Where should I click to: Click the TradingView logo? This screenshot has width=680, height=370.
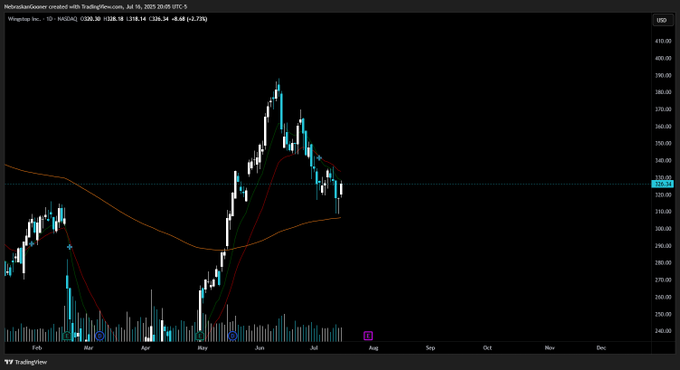(x=26, y=362)
